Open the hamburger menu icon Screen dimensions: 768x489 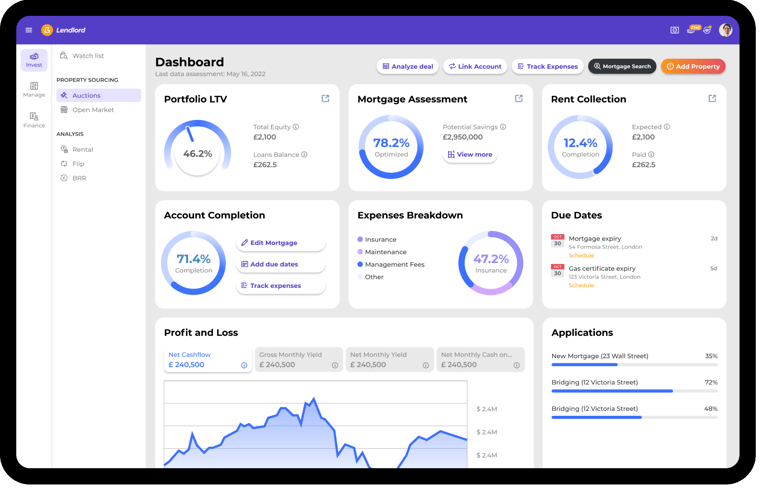pos(29,30)
